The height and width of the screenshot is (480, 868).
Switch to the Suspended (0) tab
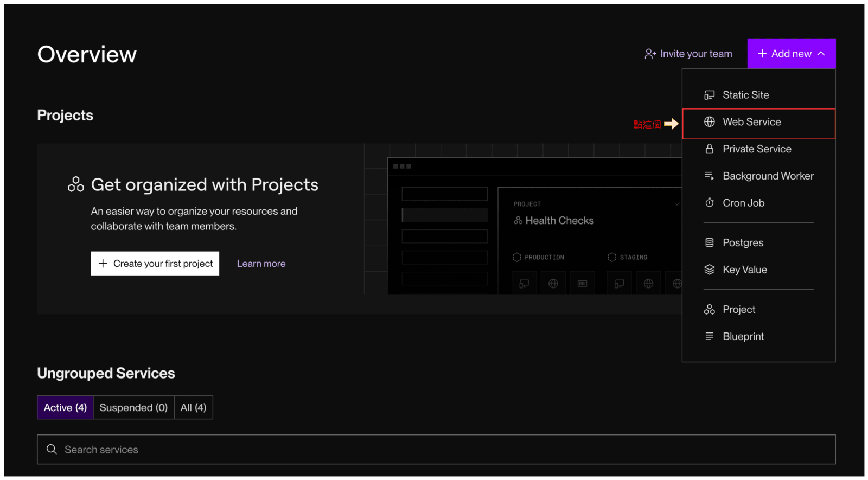tap(133, 407)
